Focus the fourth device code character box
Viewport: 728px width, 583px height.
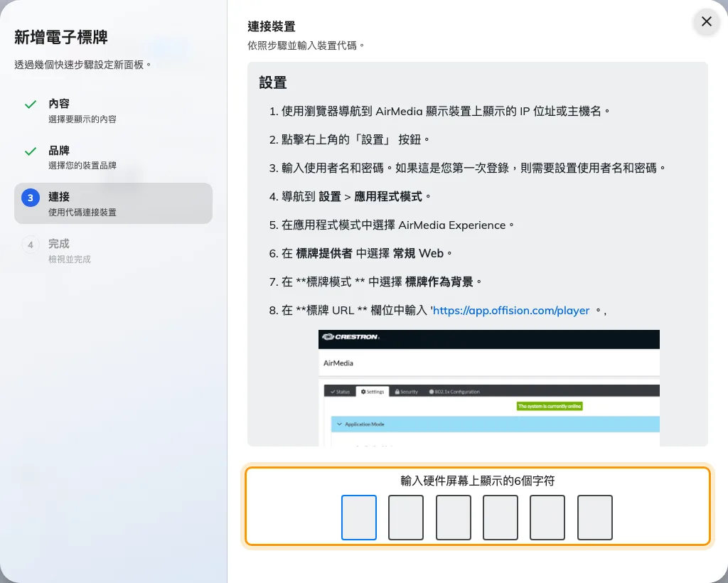(x=500, y=518)
